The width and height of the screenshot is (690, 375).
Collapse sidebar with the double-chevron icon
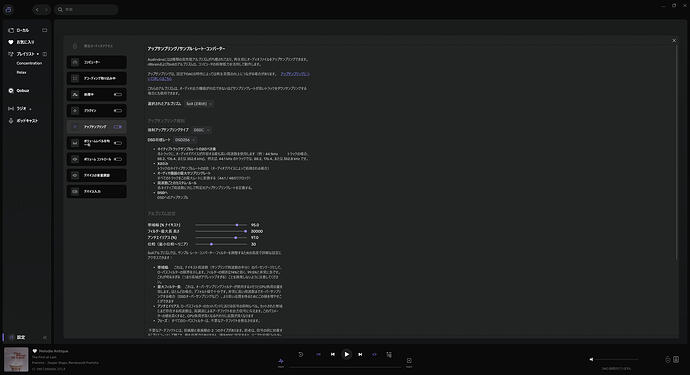(44, 338)
